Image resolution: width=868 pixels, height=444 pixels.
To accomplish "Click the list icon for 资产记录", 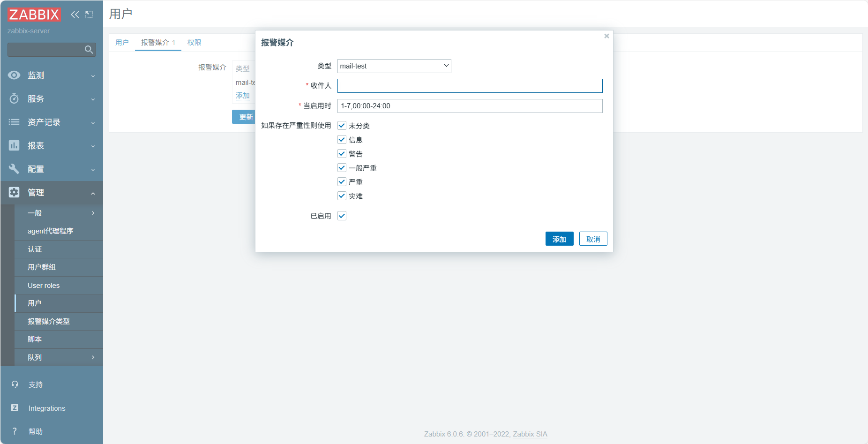I will coord(14,122).
